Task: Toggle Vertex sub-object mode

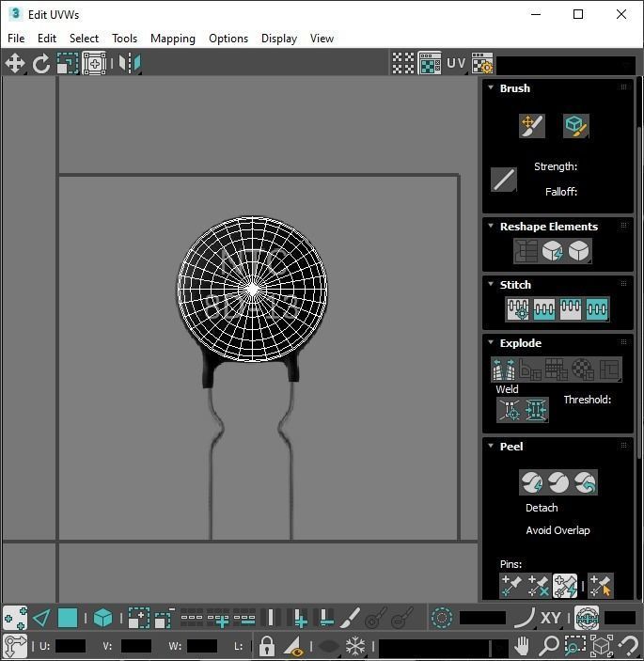Action: (x=15, y=618)
